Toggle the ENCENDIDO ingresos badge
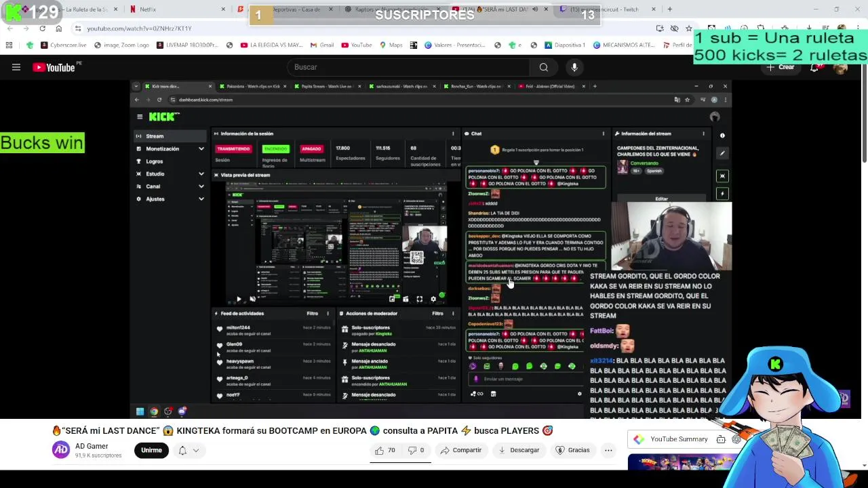 tap(275, 148)
